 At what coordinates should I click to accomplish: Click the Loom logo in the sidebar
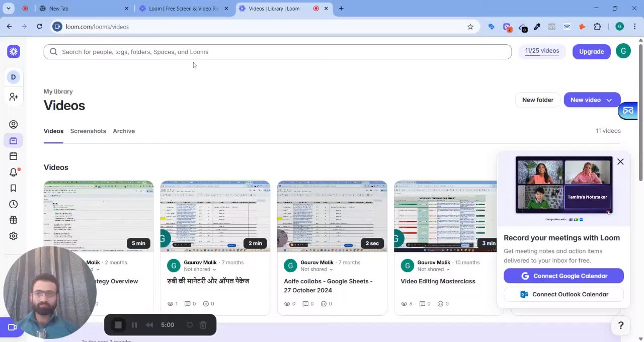14,51
